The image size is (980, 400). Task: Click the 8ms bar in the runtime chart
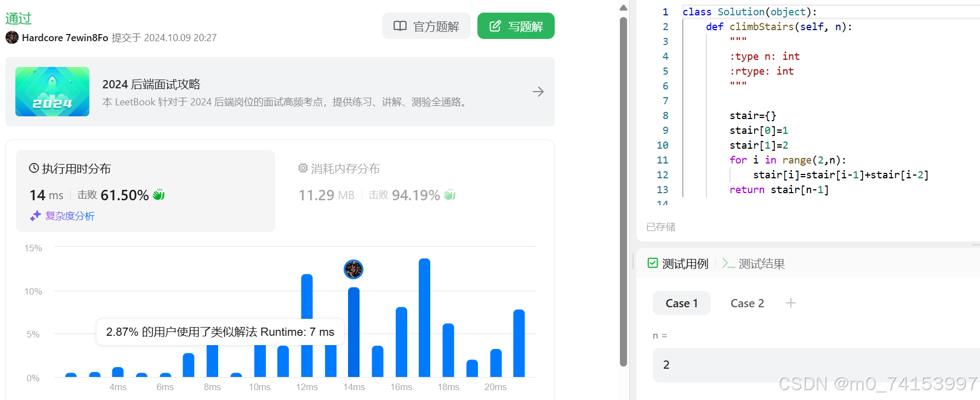click(212, 360)
